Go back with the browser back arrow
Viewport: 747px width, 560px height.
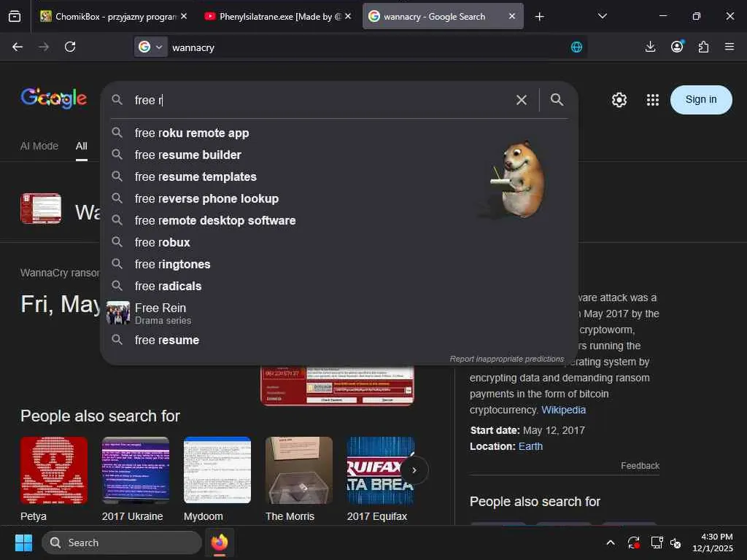(18, 47)
